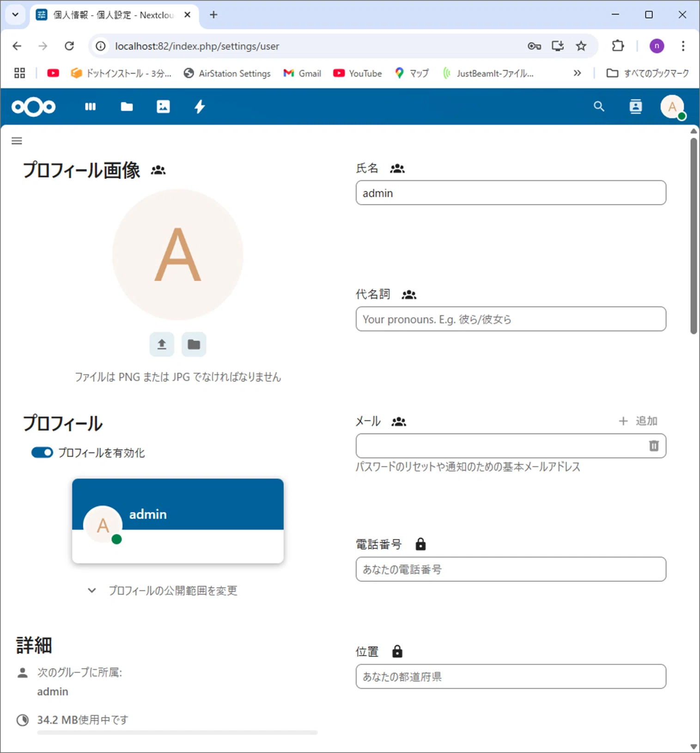Change scope of 代名詞 field

409,294
